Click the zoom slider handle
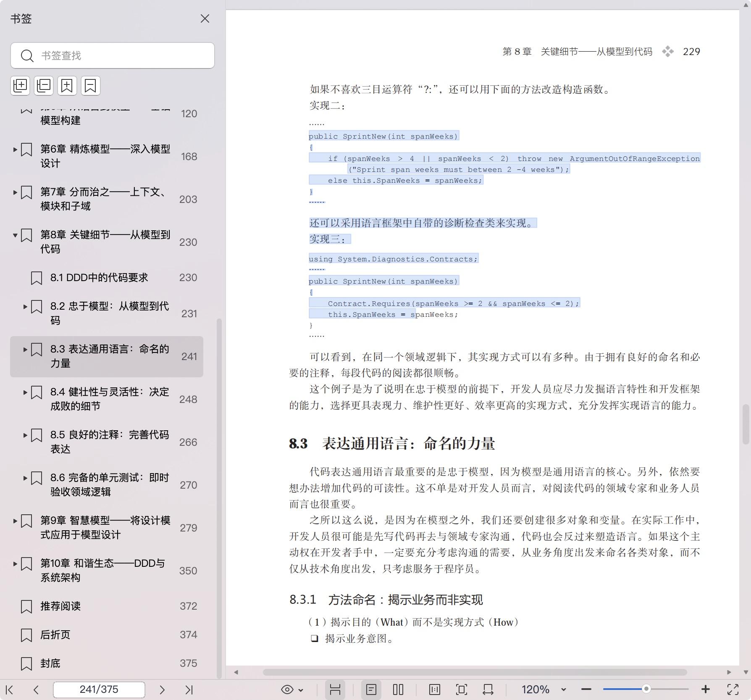The image size is (751, 700). [x=646, y=689]
